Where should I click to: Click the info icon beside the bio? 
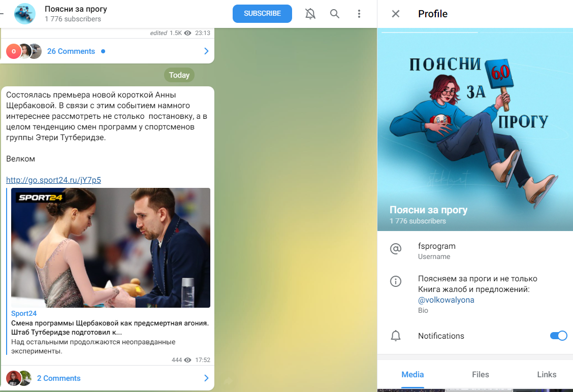click(395, 281)
